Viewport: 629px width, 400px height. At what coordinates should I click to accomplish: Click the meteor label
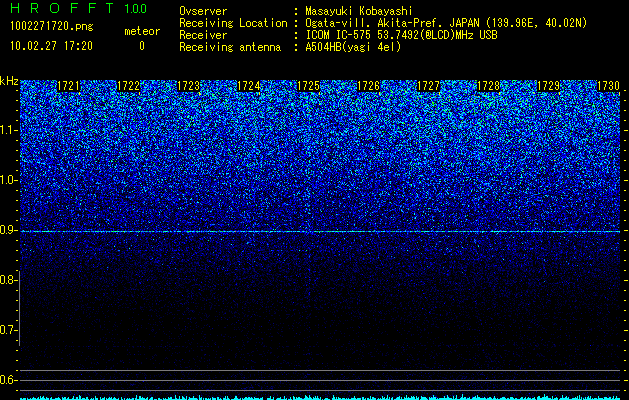pos(142,31)
